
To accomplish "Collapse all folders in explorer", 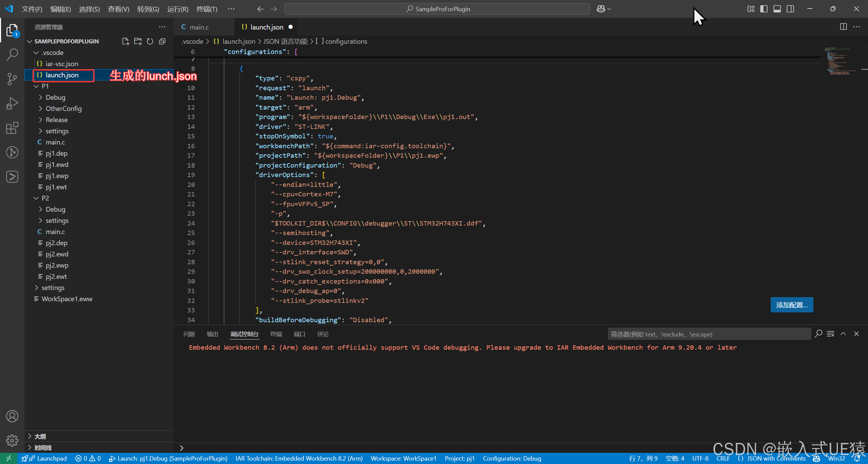I will [162, 41].
